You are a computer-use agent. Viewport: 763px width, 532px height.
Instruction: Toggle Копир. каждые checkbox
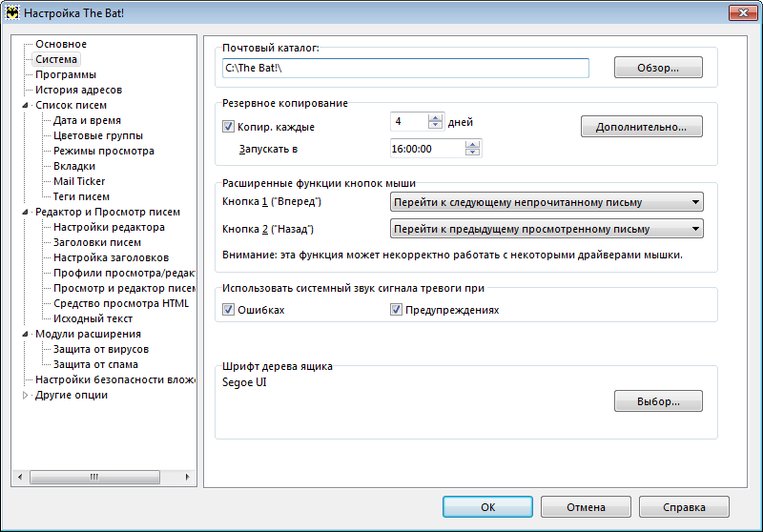coord(228,127)
